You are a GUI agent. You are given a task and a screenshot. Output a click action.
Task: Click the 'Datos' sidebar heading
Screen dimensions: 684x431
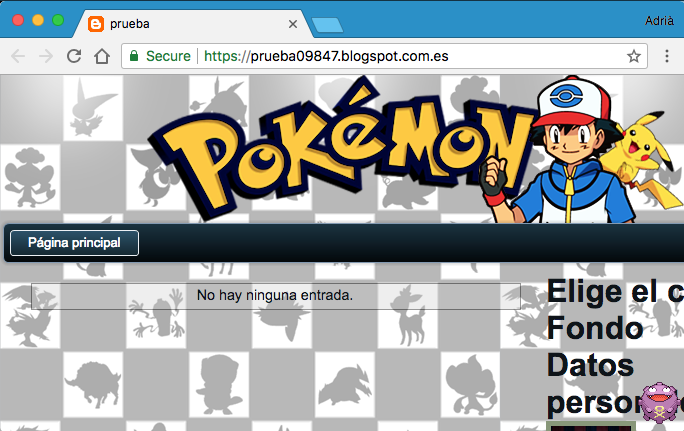pos(590,365)
